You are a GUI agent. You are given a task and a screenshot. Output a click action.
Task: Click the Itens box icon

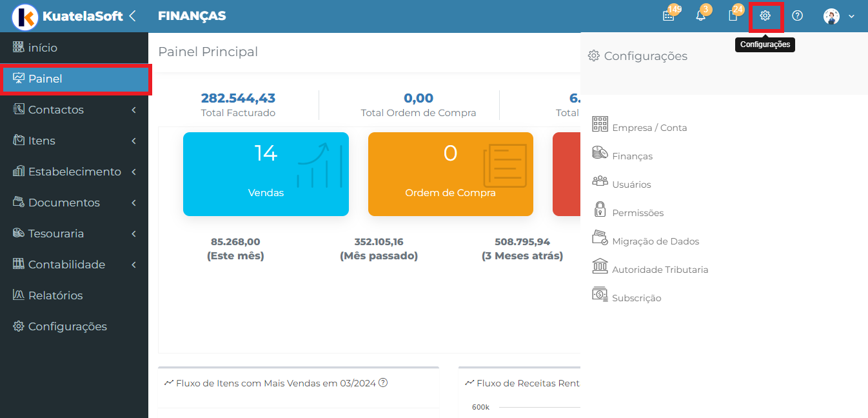pyautogui.click(x=19, y=140)
